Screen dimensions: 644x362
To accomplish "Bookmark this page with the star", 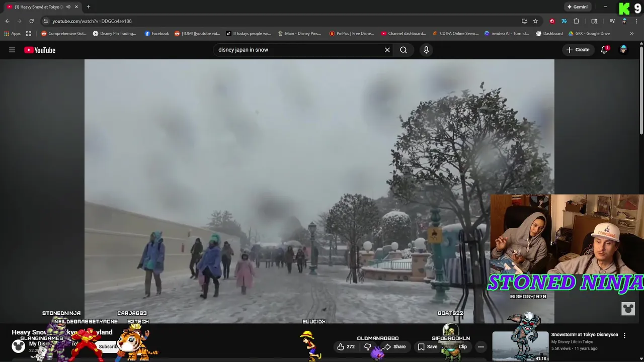I will 535,21.
